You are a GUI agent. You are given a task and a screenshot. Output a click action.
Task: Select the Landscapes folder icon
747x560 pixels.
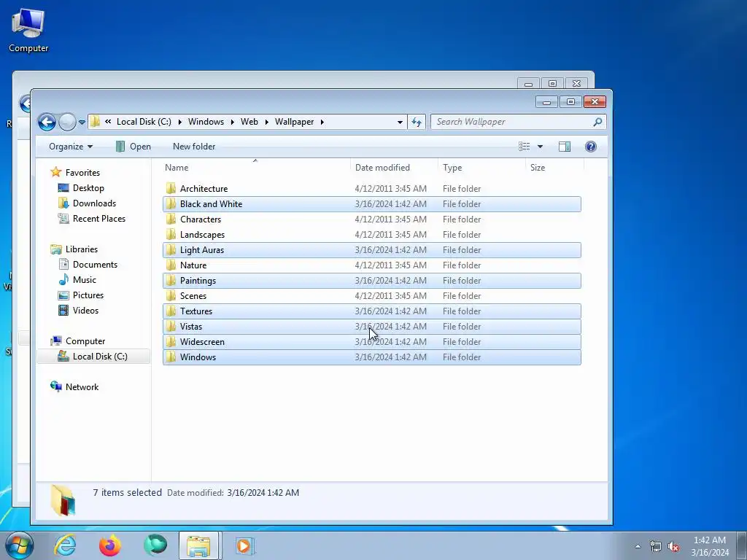pyautogui.click(x=171, y=234)
